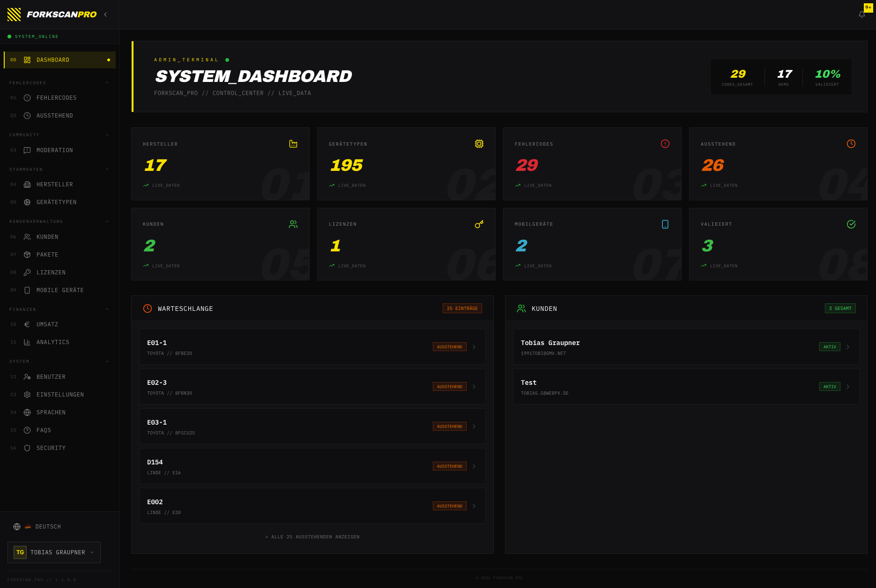
Task: Open the Tobias Graupner user dropdown
Action: tap(54, 552)
